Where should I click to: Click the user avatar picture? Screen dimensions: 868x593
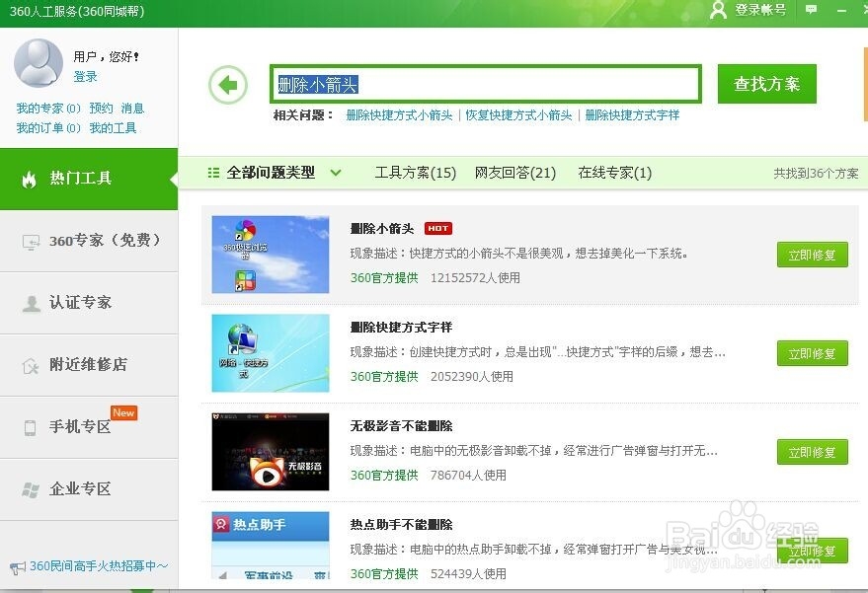(39, 63)
